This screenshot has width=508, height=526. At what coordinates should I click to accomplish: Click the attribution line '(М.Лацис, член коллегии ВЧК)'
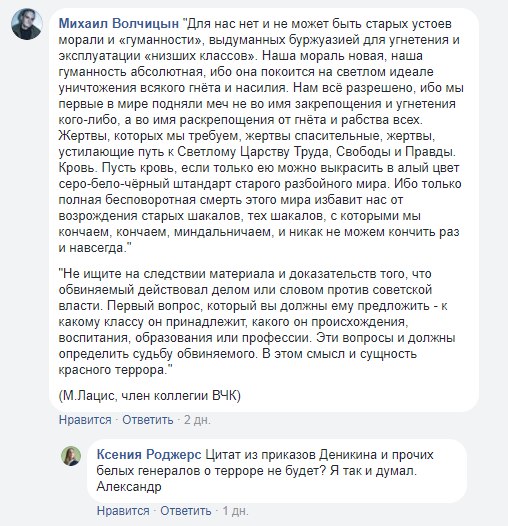150,396
